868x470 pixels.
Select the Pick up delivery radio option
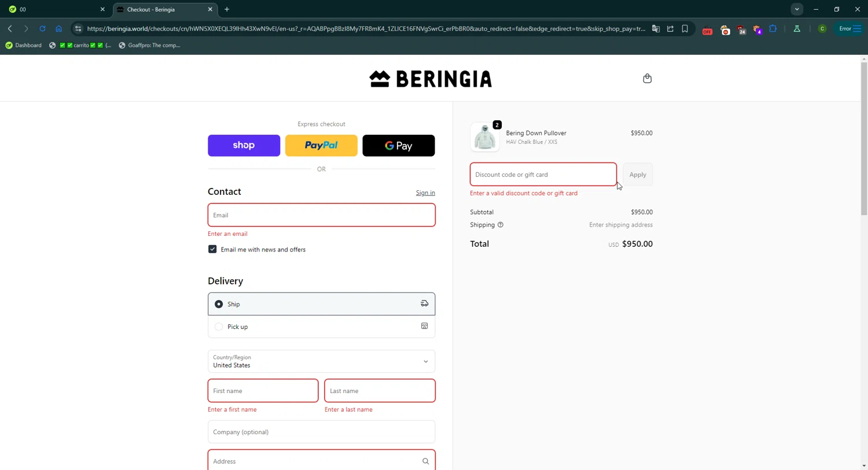[219, 327]
